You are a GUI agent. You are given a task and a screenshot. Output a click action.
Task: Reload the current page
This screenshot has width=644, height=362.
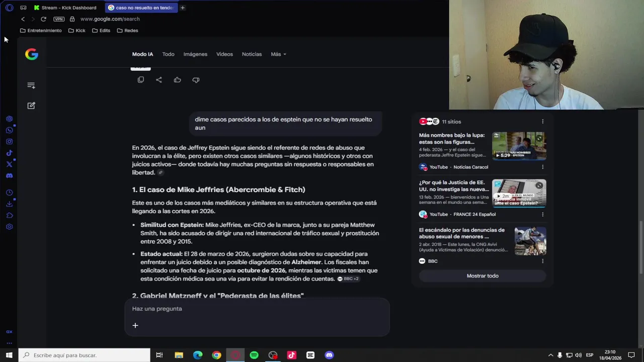pos(43,19)
